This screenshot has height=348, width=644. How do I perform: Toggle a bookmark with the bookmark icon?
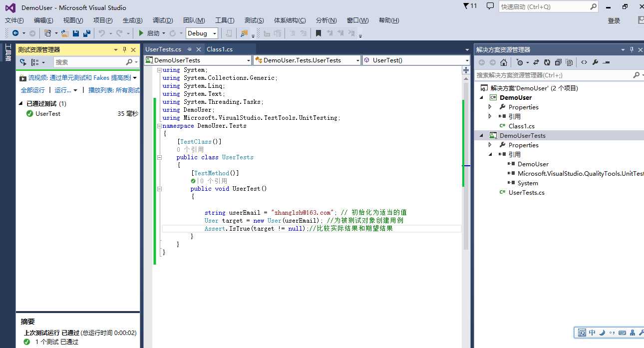tap(318, 33)
